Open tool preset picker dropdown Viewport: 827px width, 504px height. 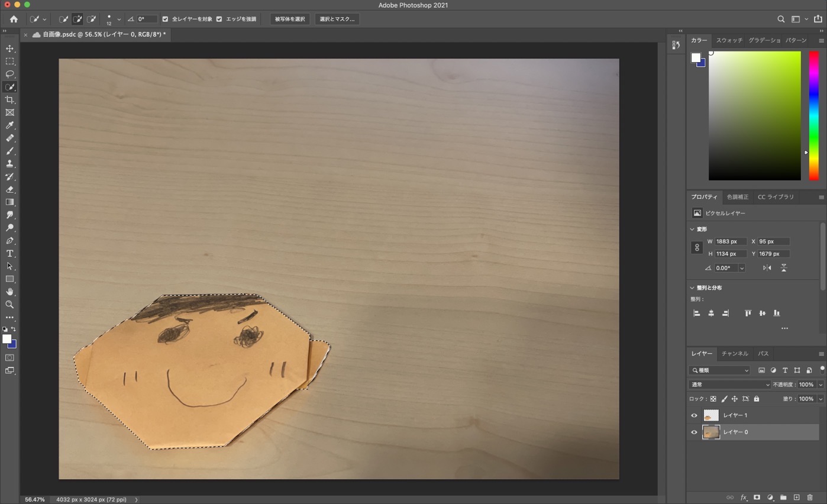pyautogui.click(x=44, y=20)
